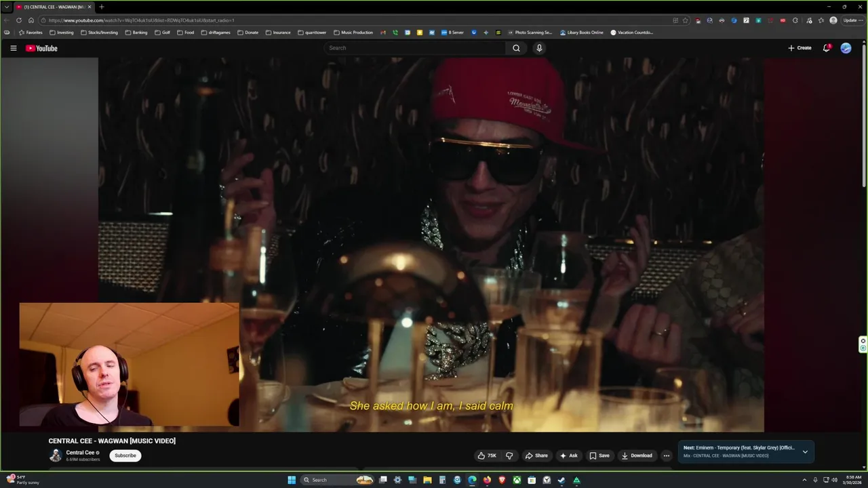Open the Music Production bookmarks folder
868x488 pixels.
[353, 33]
